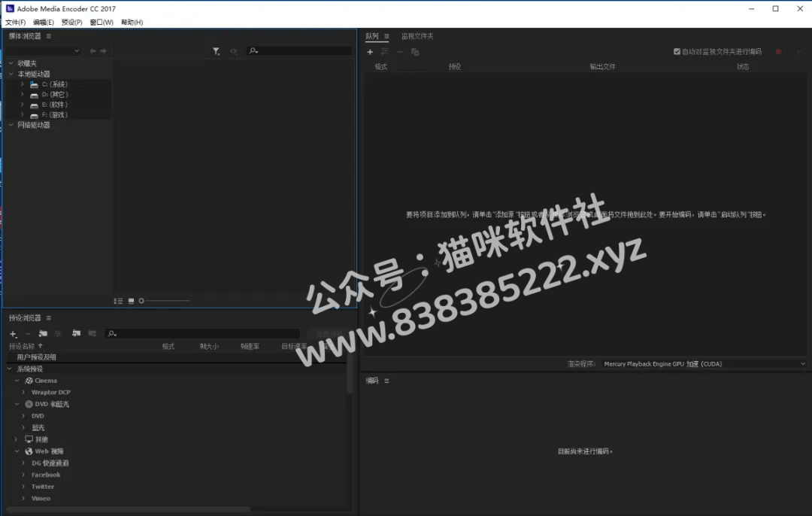Screen dimensions: 812x516
Task: Click the create new preset plus icon
Action: [x=14, y=334]
